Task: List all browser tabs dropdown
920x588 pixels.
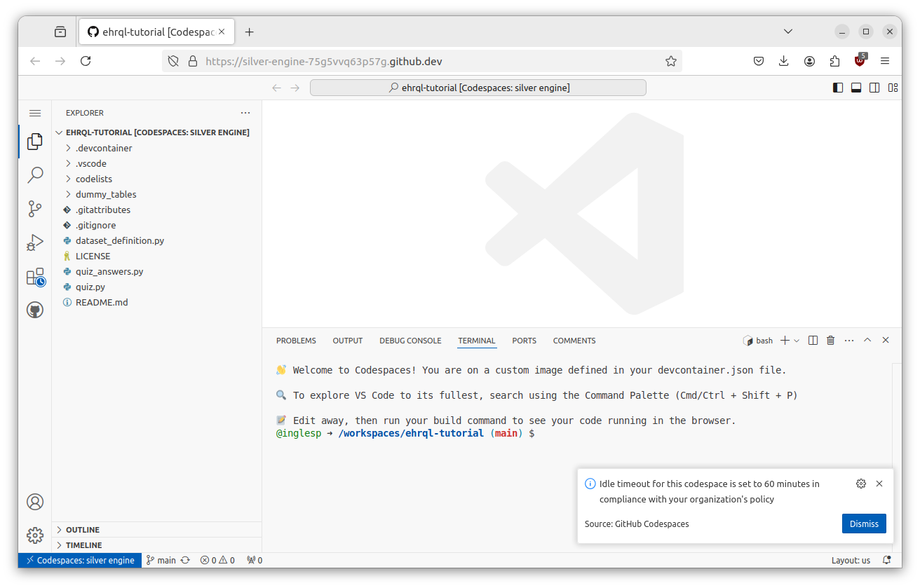Action: tap(788, 32)
